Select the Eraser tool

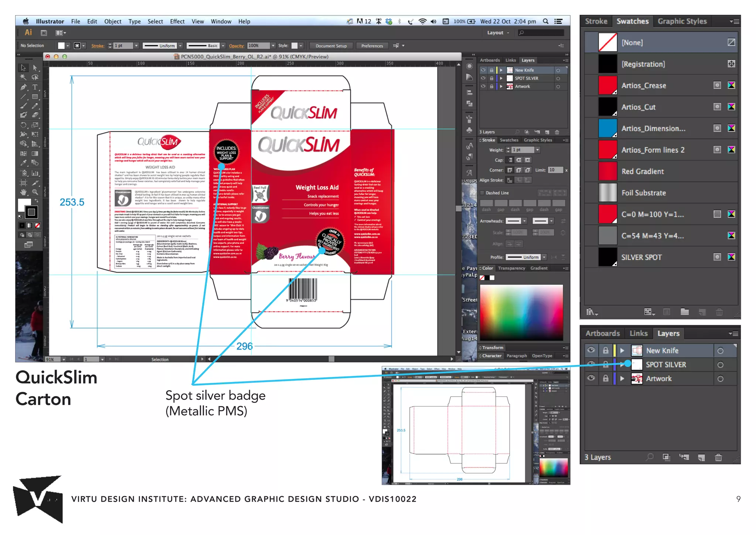[35, 115]
